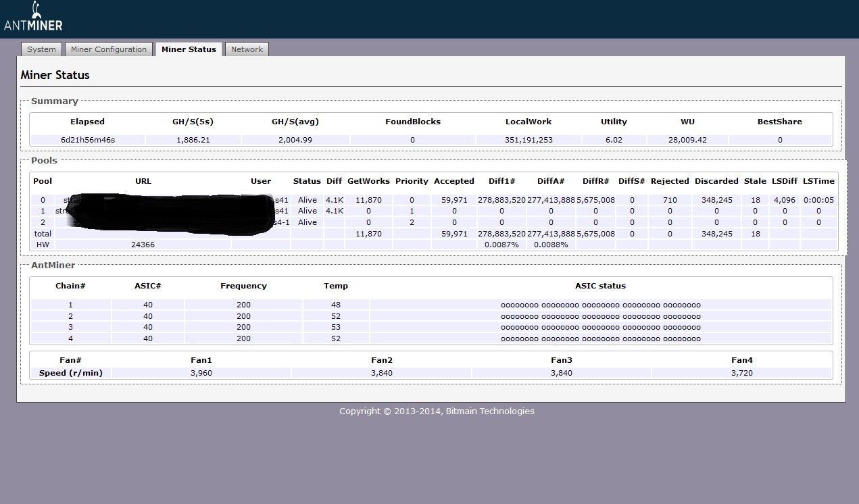Viewport: 859px width, 504px height.
Task: Select the average hashrate 2,004.99
Action: (295, 140)
